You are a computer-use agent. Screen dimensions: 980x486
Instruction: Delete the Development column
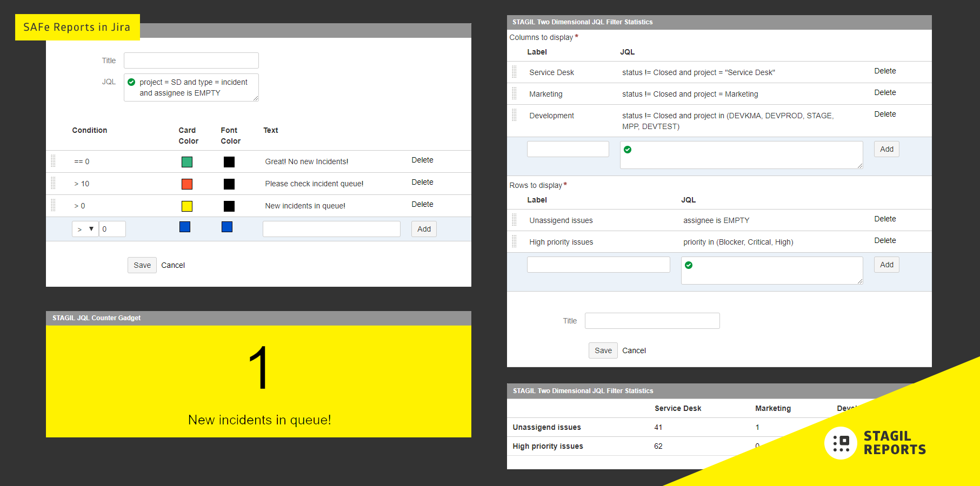click(885, 114)
